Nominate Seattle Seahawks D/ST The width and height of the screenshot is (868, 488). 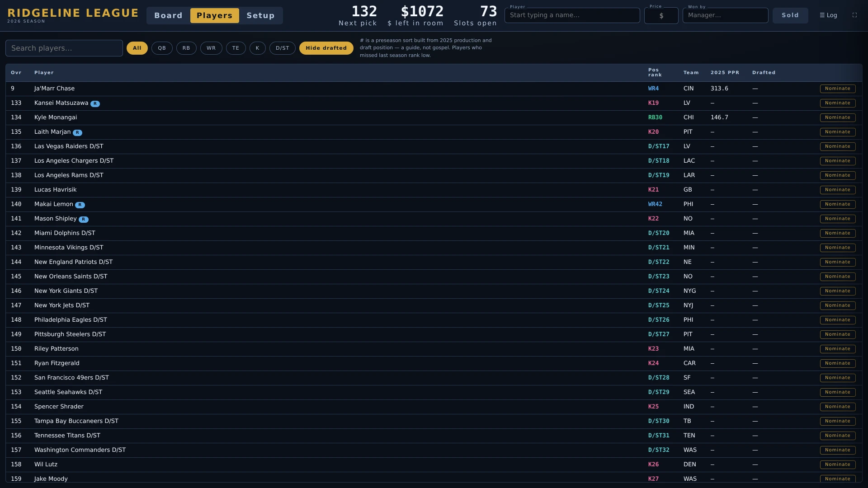click(x=837, y=392)
